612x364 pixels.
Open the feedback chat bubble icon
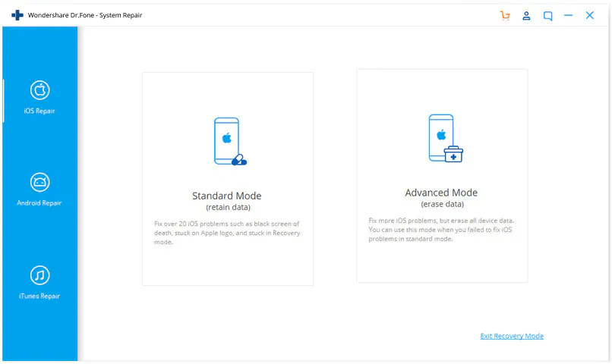tap(547, 15)
